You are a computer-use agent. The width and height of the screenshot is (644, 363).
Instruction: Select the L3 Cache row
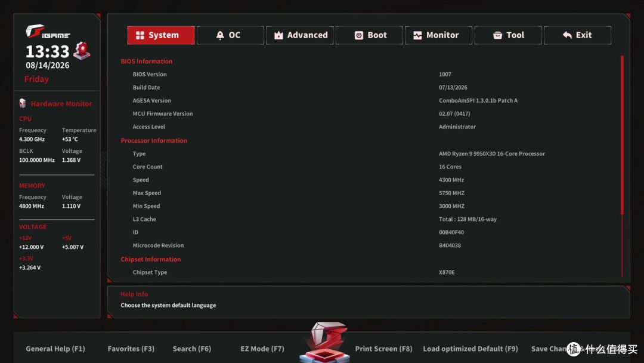[x=369, y=220]
